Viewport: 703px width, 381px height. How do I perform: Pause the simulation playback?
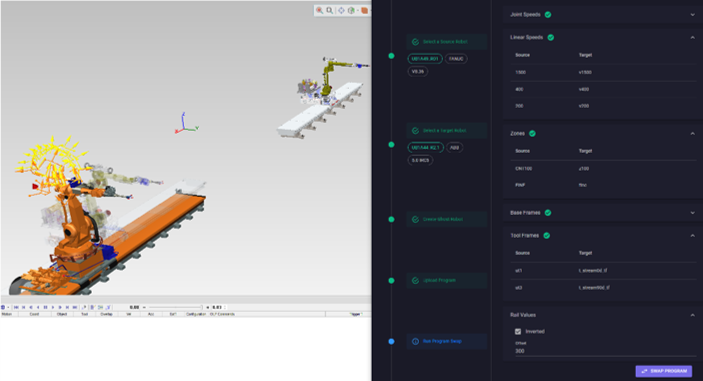[x=45, y=307]
